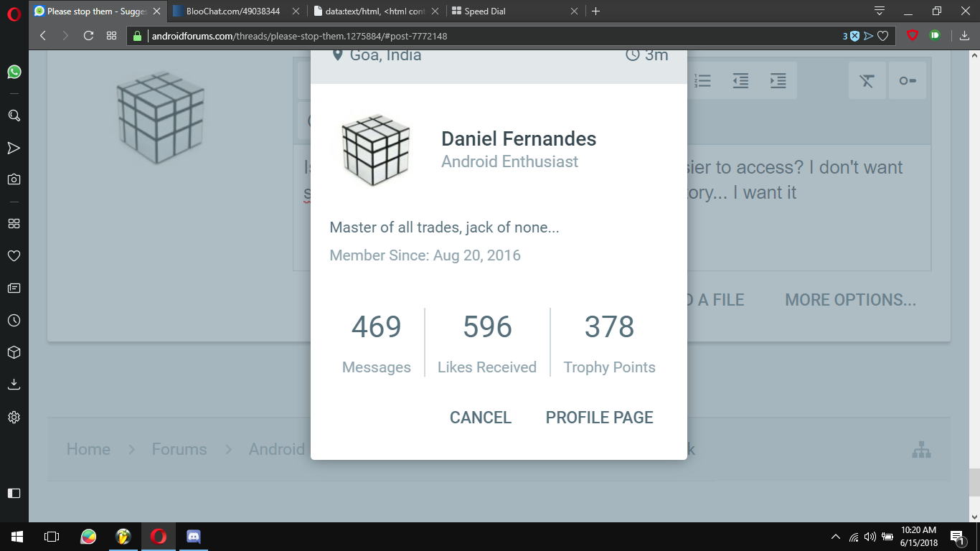Click CANCEL to dismiss the profile card

(480, 418)
